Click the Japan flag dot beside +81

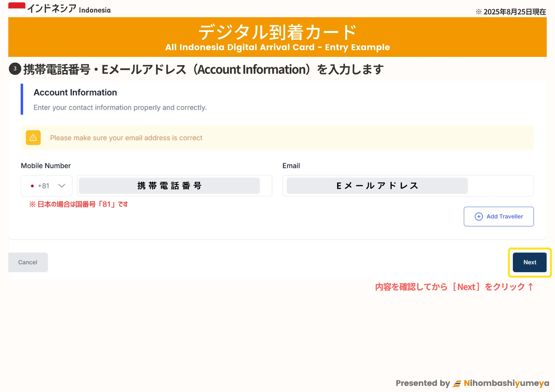(32, 186)
